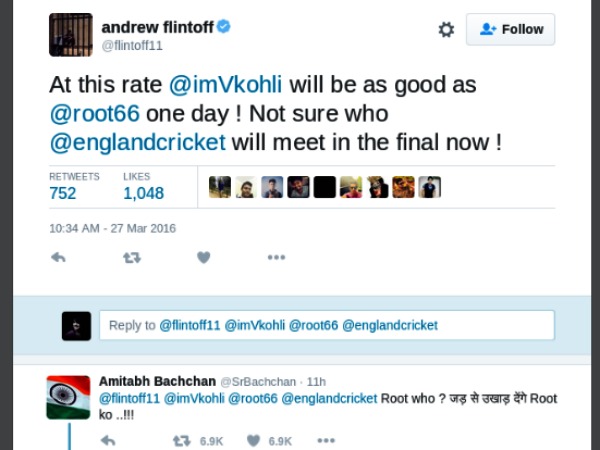Click the verified badge next to andrew flintoff
The image size is (600, 450).
click(224, 27)
